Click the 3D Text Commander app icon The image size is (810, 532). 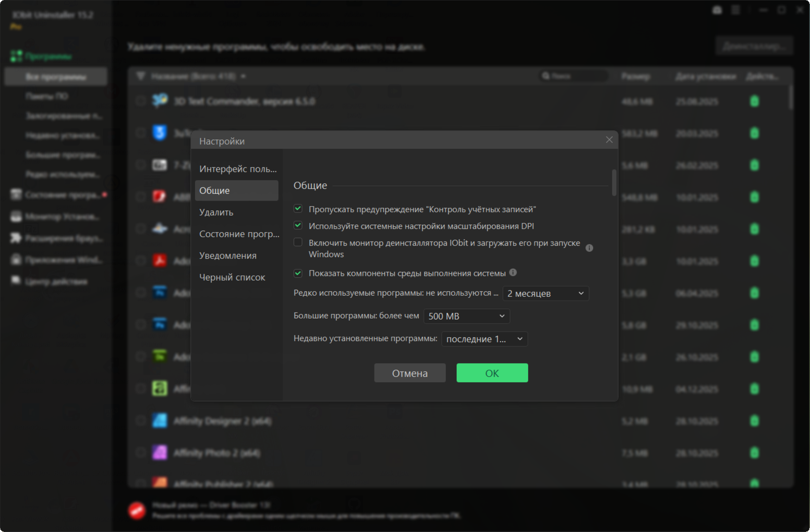(x=160, y=101)
